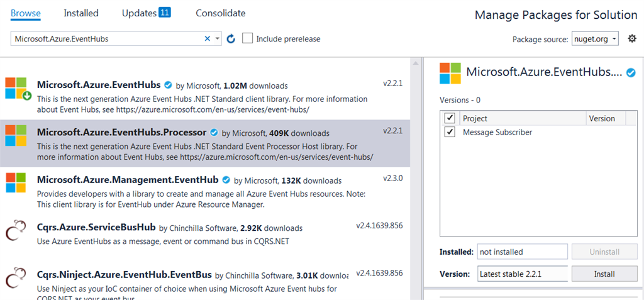Viewport: 644px width, 300px height.
Task: Switch to the Installed tab
Action: coord(81,13)
